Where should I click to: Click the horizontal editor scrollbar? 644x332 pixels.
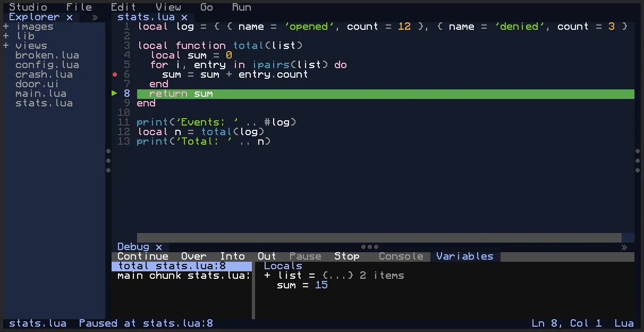click(379, 238)
